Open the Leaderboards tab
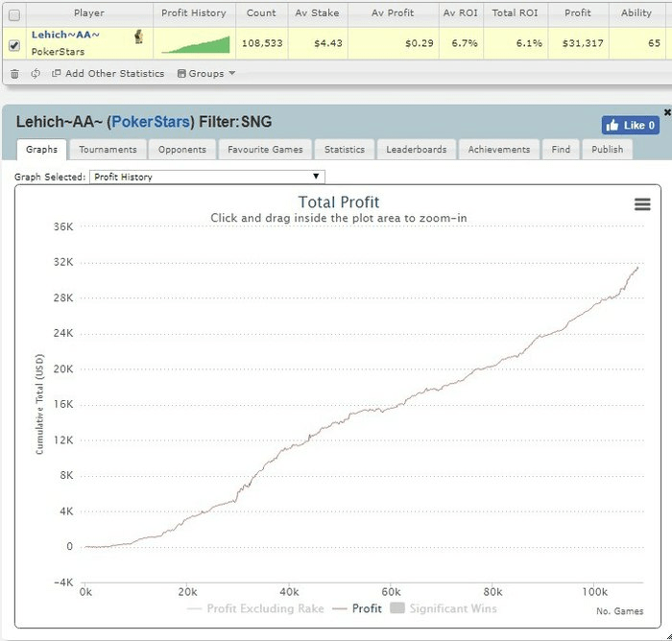 tap(416, 150)
